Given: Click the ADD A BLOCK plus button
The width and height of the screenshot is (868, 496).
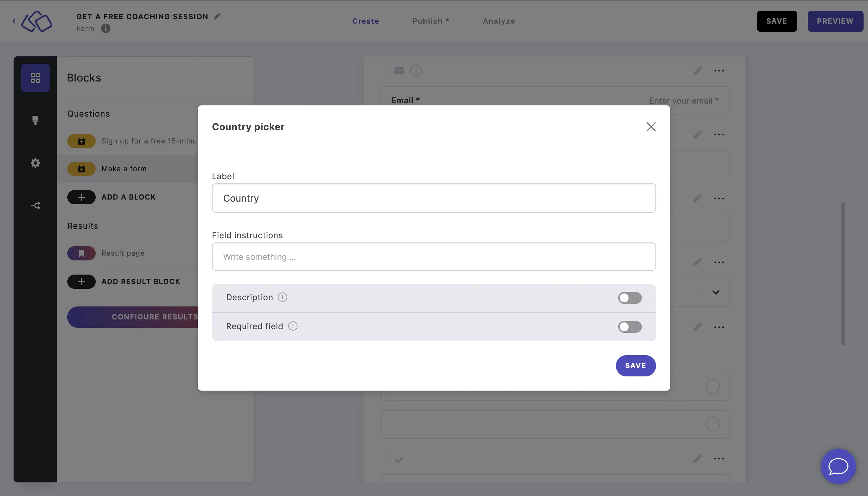Looking at the screenshot, I should [x=81, y=197].
